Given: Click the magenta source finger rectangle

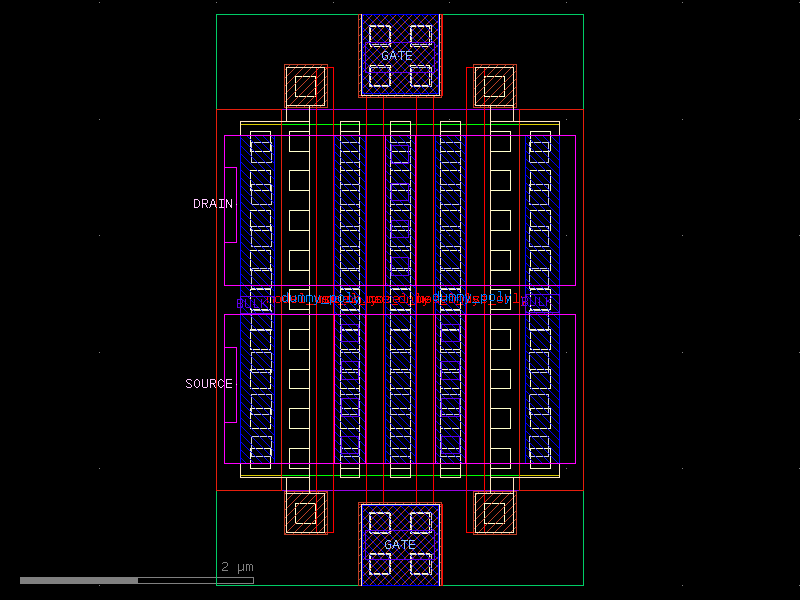Looking at the screenshot, I should 233,380.
